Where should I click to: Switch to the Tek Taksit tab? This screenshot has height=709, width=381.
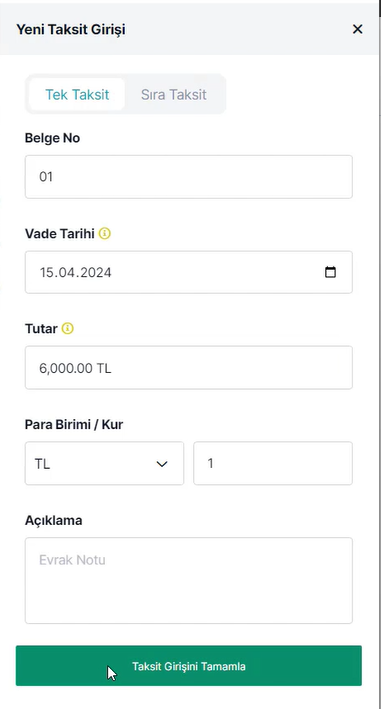tap(77, 95)
